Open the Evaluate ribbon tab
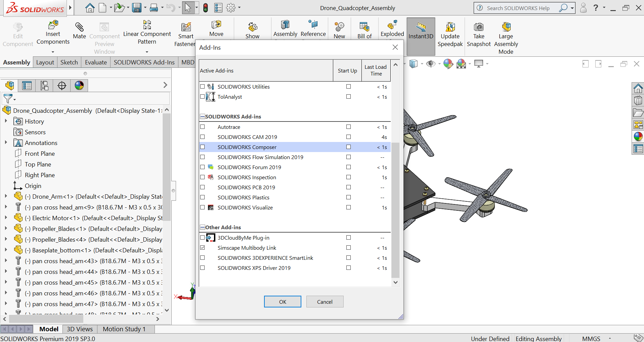 coord(95,62)
